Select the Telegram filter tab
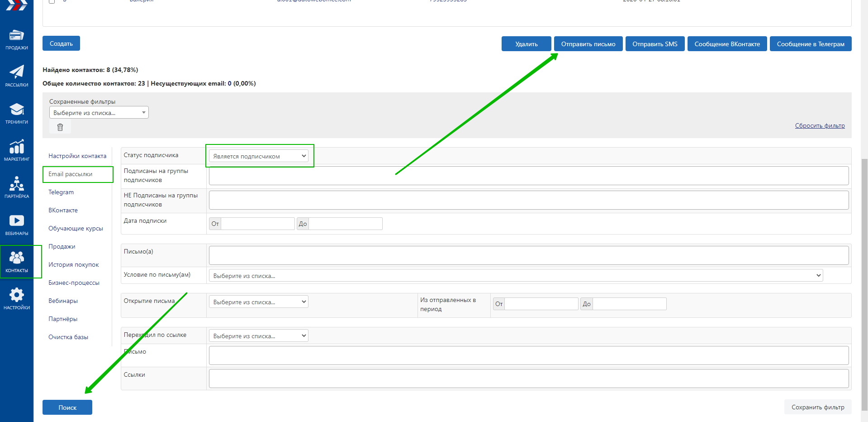Screen dimensions: 868x422 coord(61,192)
